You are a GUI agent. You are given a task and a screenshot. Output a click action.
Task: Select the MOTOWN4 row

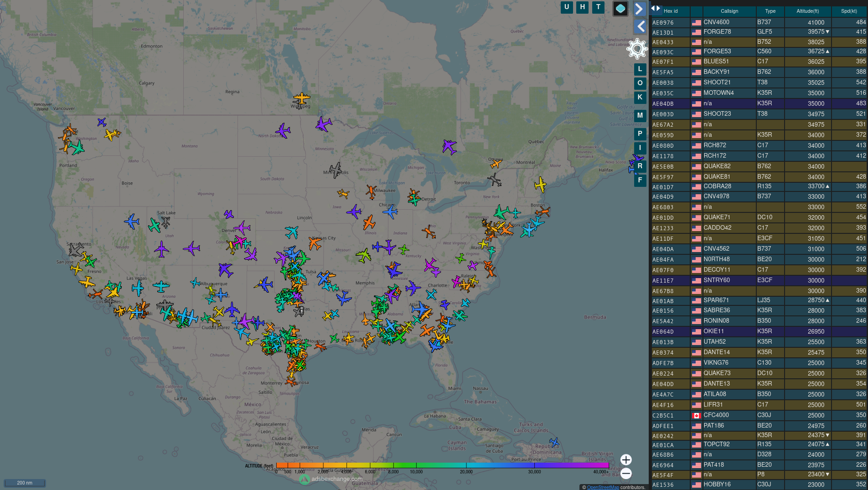point(759,93)
